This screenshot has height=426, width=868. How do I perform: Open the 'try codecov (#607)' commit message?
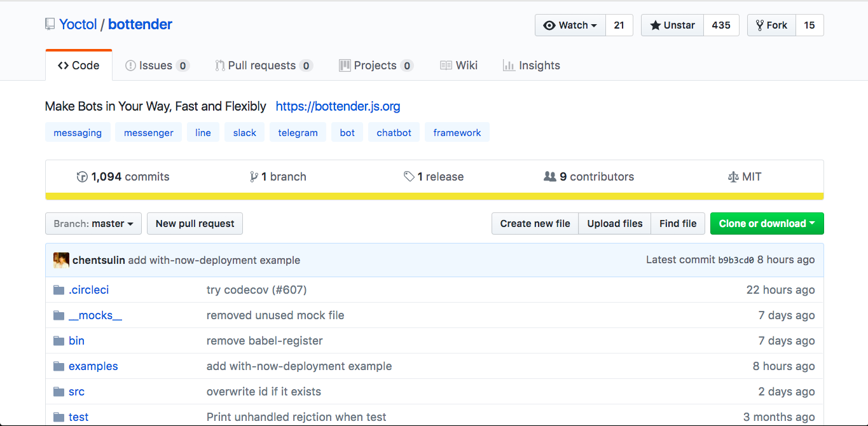pos(257,290)
